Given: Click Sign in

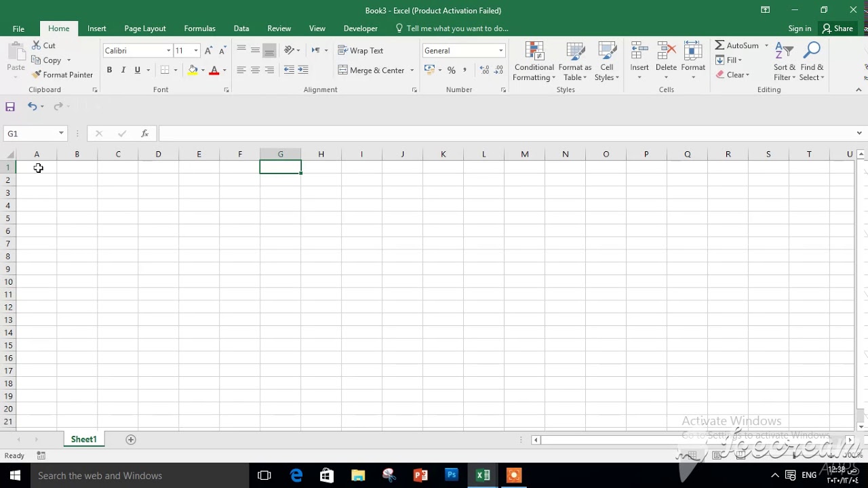Looking at the screenshot, I should [800, 28].
